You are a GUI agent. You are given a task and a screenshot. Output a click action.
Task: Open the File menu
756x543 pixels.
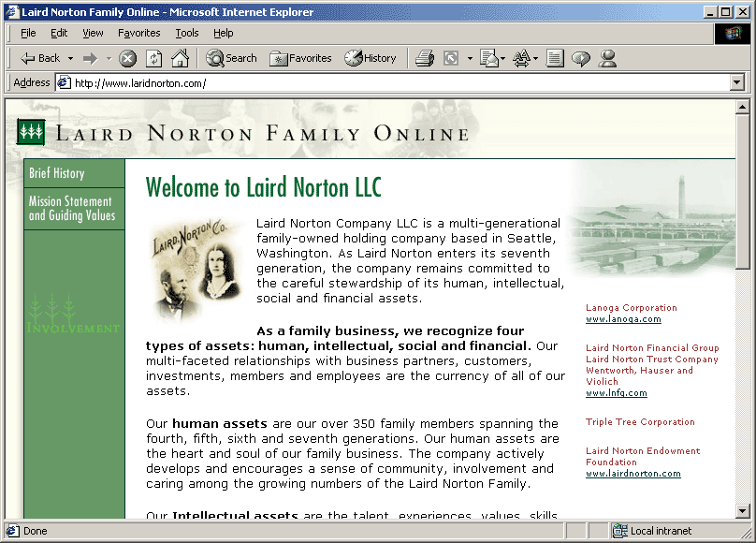(x=28, y=33)
